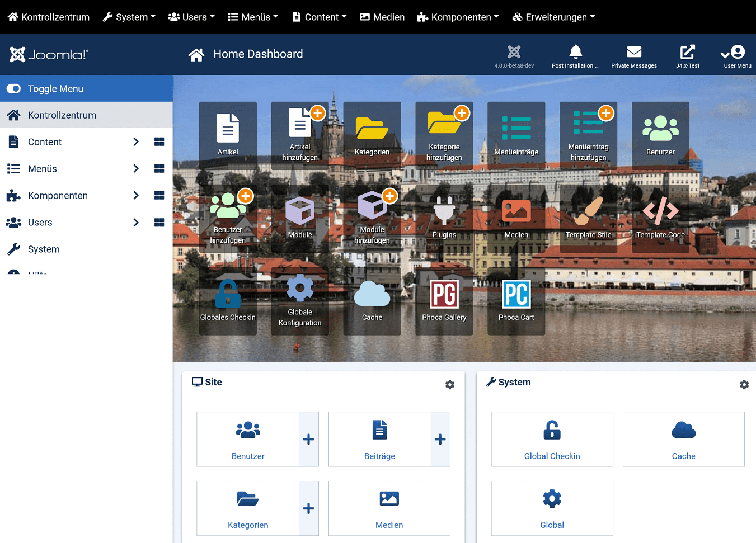The width and height of the screenshot is (756, 543).
Task: Open System module settings gear
Action: point(744,385)
